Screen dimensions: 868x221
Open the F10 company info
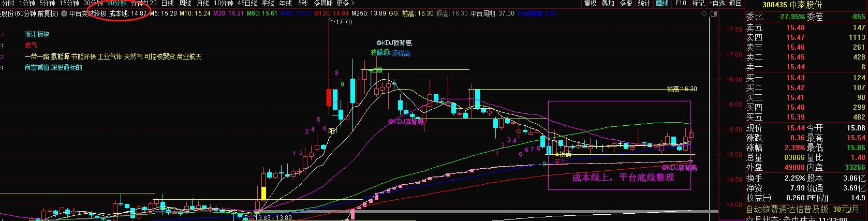[x=681, y=3]
